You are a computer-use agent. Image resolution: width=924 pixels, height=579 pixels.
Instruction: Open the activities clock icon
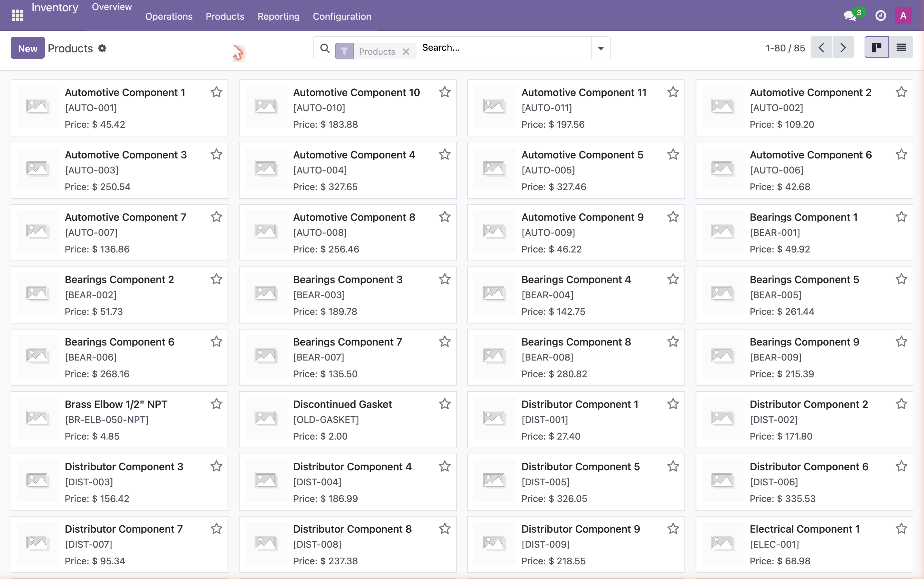pyautogui.click(x=881, y=16)
